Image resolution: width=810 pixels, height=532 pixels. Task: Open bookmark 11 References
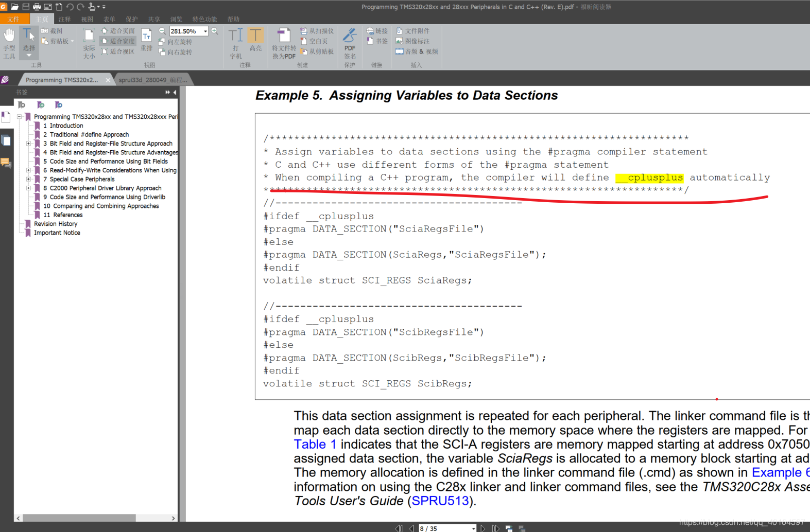coord(63,215)
